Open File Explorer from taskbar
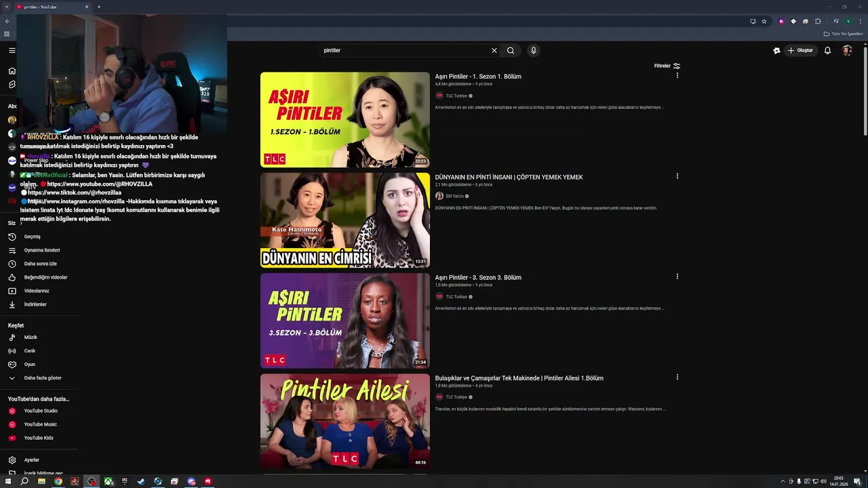The height and width of the screenshot is (488, 868). point(41,481)
